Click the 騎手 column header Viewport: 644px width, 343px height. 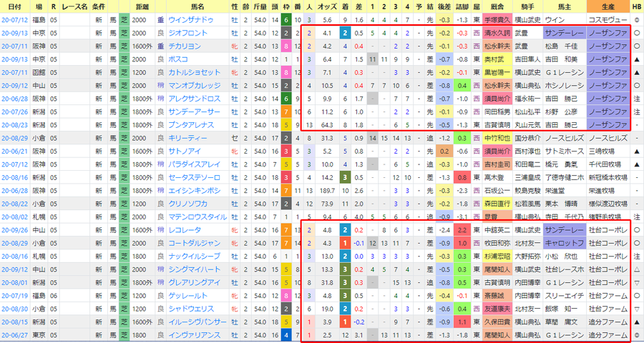coord(528,6)
